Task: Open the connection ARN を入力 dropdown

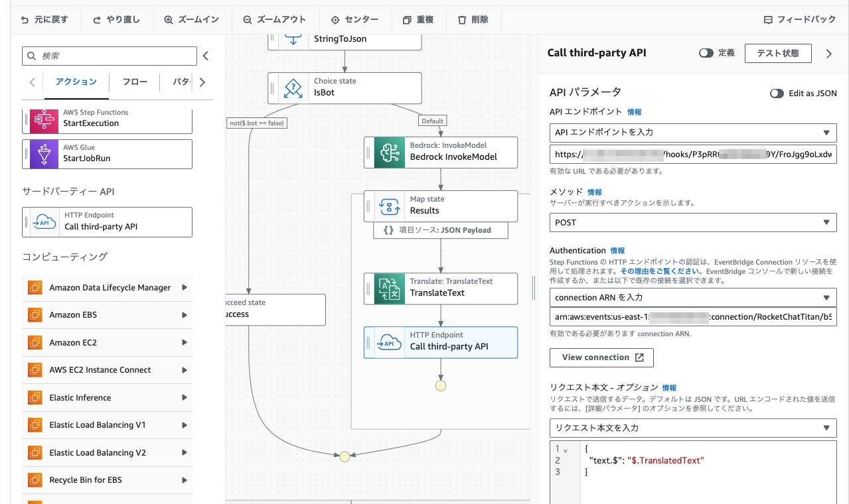Action: coord(693,298)
